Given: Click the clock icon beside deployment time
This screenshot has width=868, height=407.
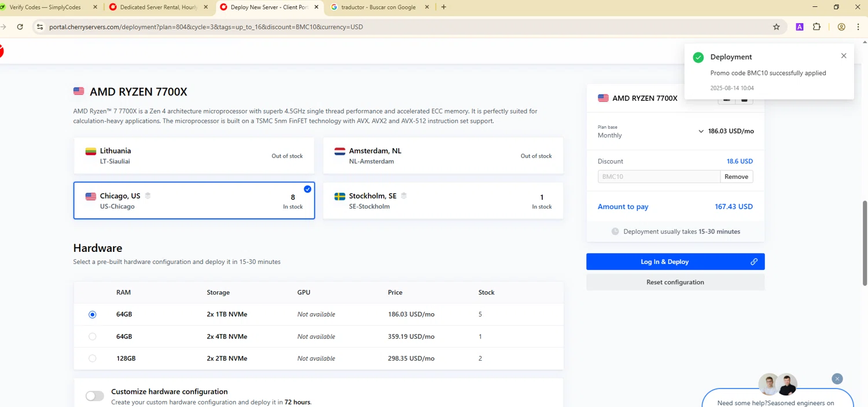Looking at the screenshot, I should pos(615,231).
